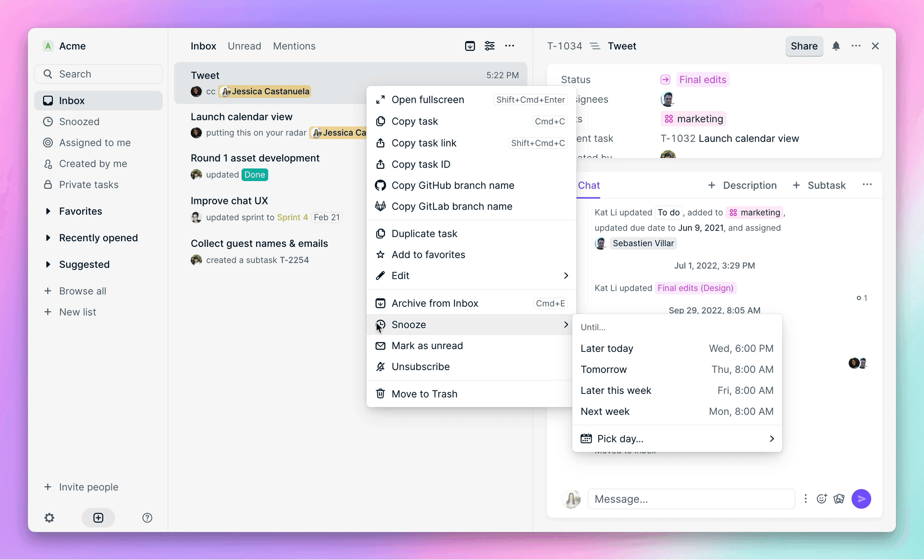The image size is (924, 560).
Task: Snooze until Tomorrow
Action: point(677,369)
